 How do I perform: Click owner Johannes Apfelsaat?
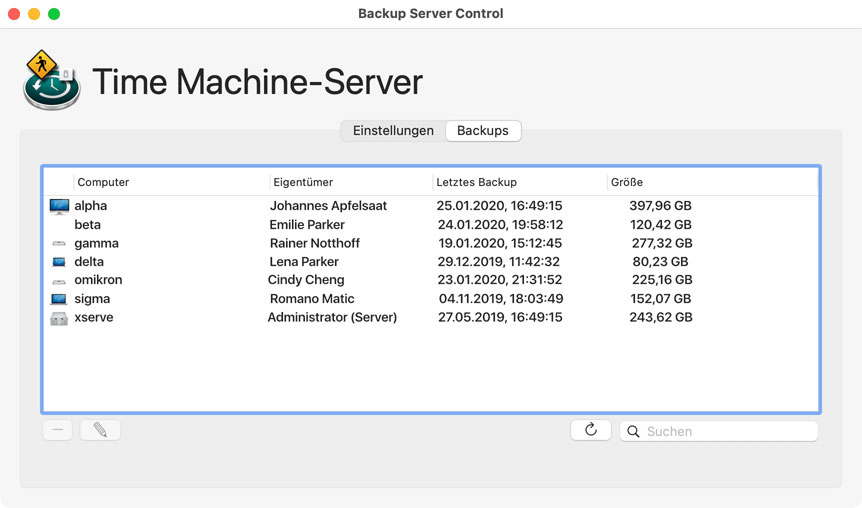pos(328,206)
